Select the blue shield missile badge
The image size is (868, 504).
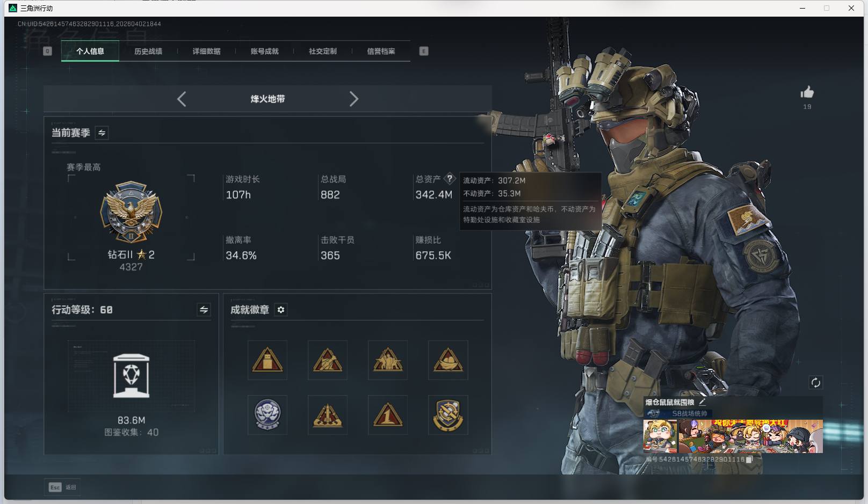pos(448,415)
